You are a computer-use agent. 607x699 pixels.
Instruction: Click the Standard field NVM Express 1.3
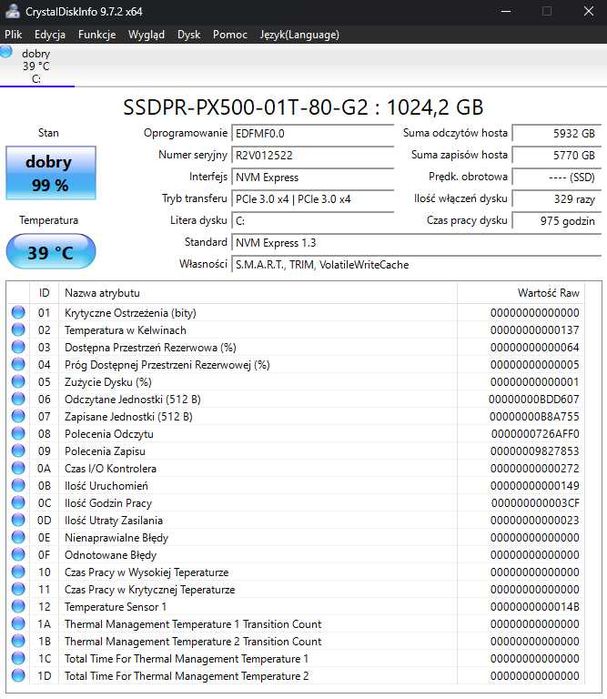417,243
